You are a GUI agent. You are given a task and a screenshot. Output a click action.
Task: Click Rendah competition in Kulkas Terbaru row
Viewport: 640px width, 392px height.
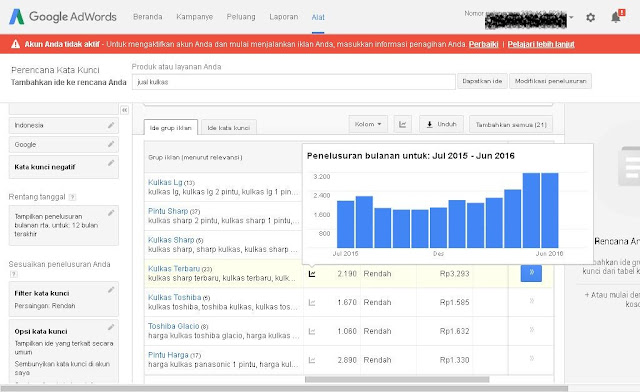click(x=377, y=274)
